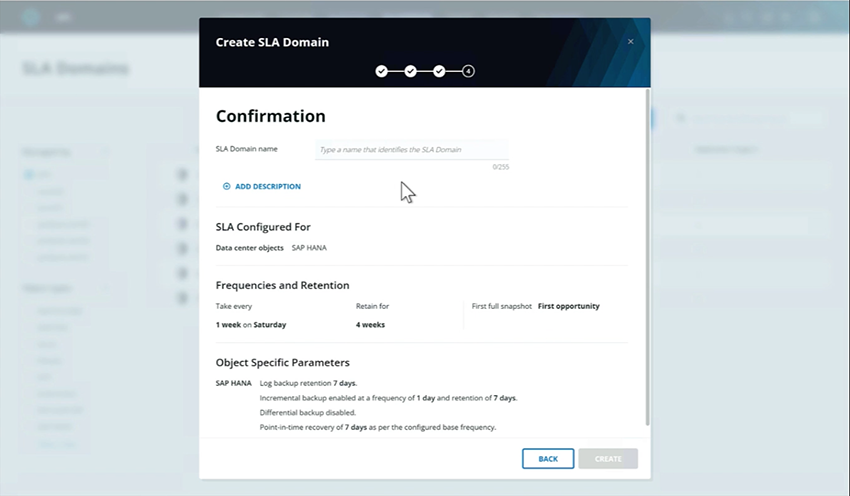Click the Saturday frequency value
The image size is (850, 496).
pyautogui.click(x=270, y=325)
